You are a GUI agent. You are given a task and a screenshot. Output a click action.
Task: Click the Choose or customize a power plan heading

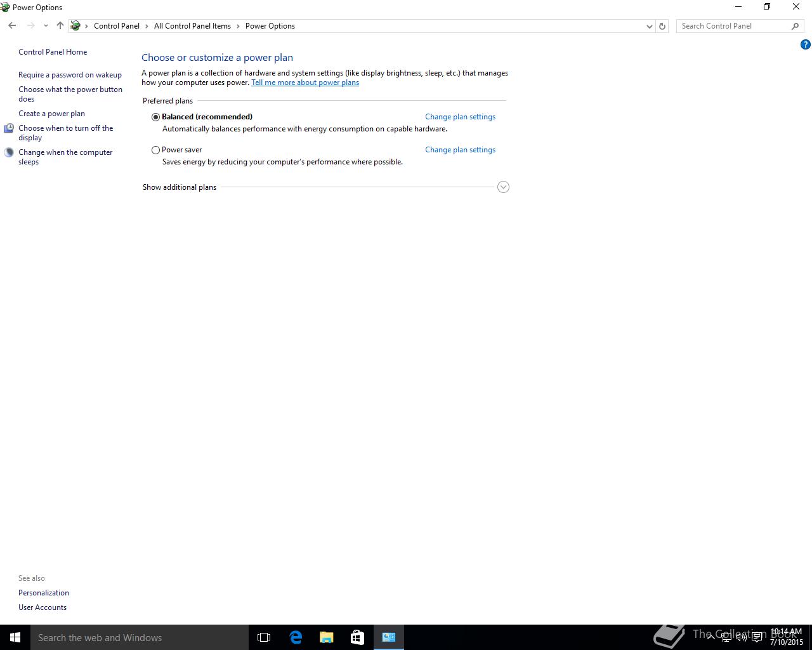coord(217,58)
